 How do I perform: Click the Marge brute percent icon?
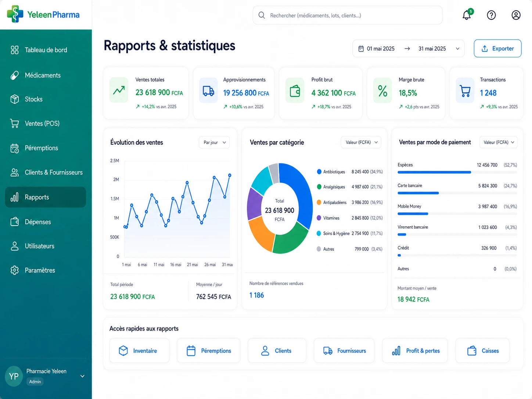pyautogui.click(x=382, y=90)
